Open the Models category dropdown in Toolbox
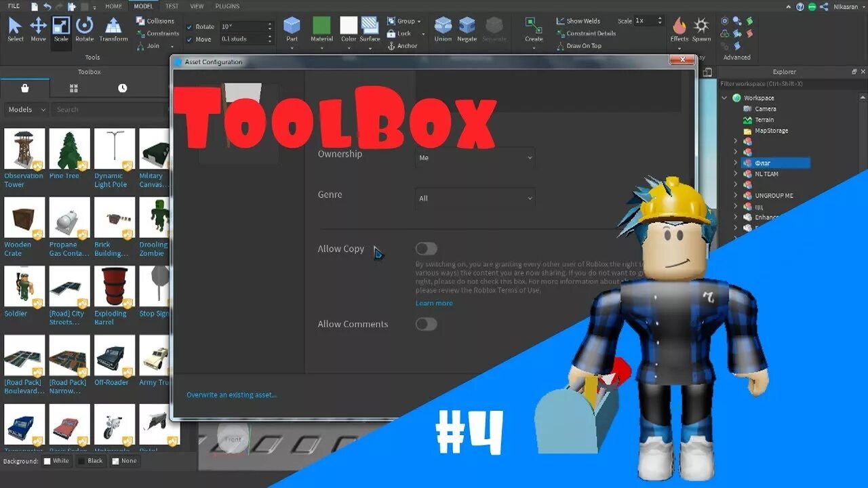Screen dimensions: 868x488 tap(26, 109)
